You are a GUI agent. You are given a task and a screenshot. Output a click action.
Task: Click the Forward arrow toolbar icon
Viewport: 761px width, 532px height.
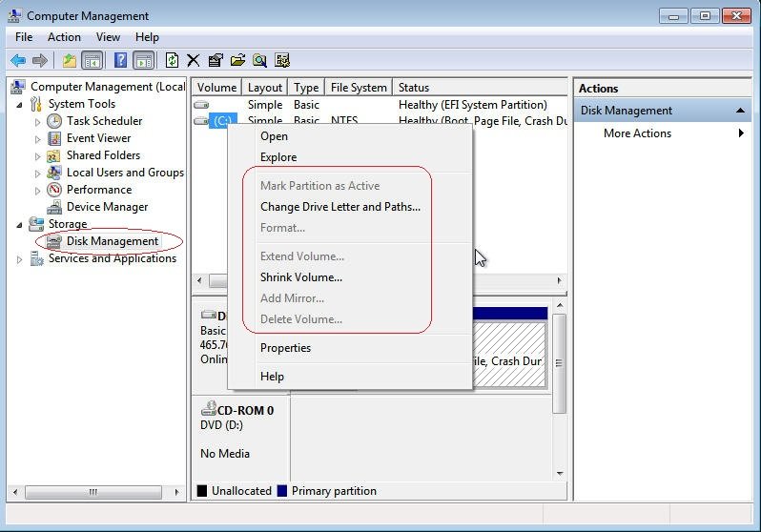[40, 61]
